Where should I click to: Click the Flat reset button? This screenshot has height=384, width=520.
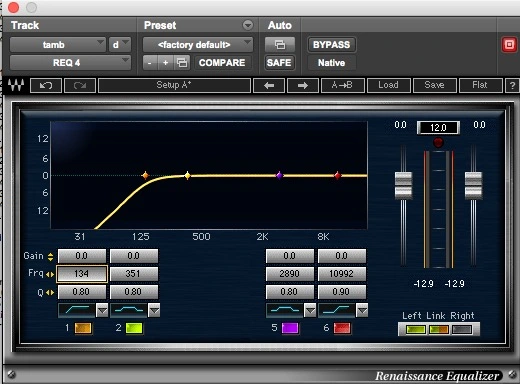[480, 85]
